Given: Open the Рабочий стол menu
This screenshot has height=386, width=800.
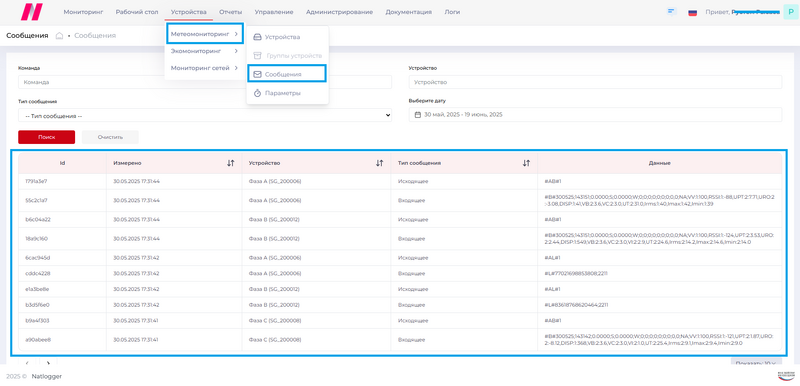Looking at the screenshot, I should pyautogui.click(x=137, y=12).
